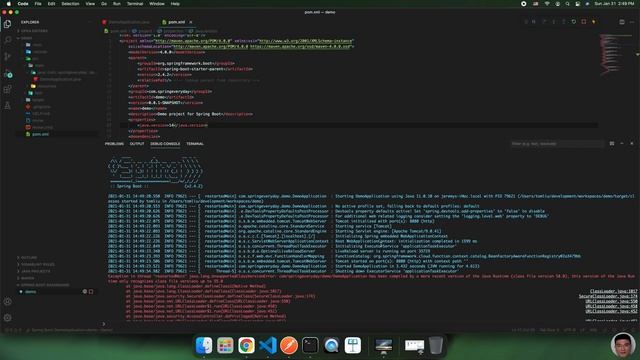Restart the debug session with green icon
The width and height of the screenshot is (640, 360).
[573, 22]
